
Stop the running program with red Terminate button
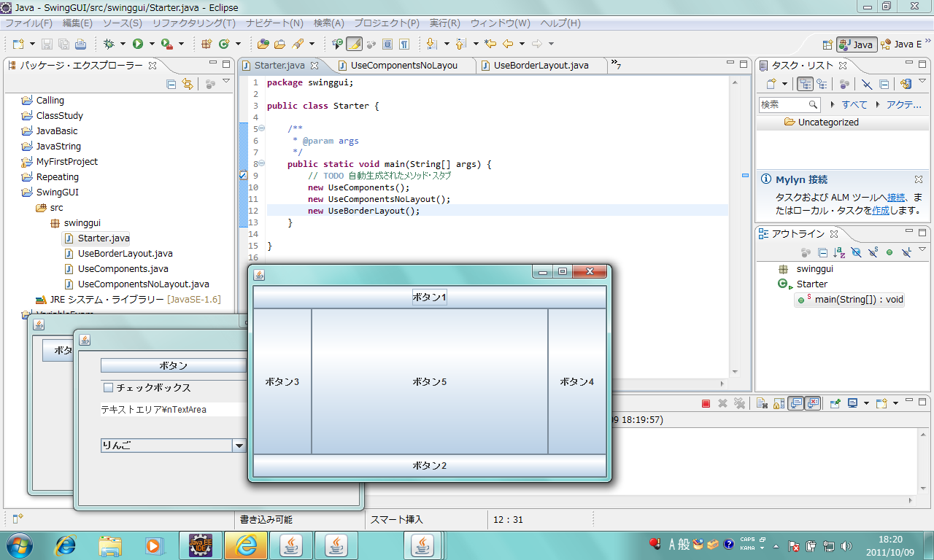click(706, 403)
